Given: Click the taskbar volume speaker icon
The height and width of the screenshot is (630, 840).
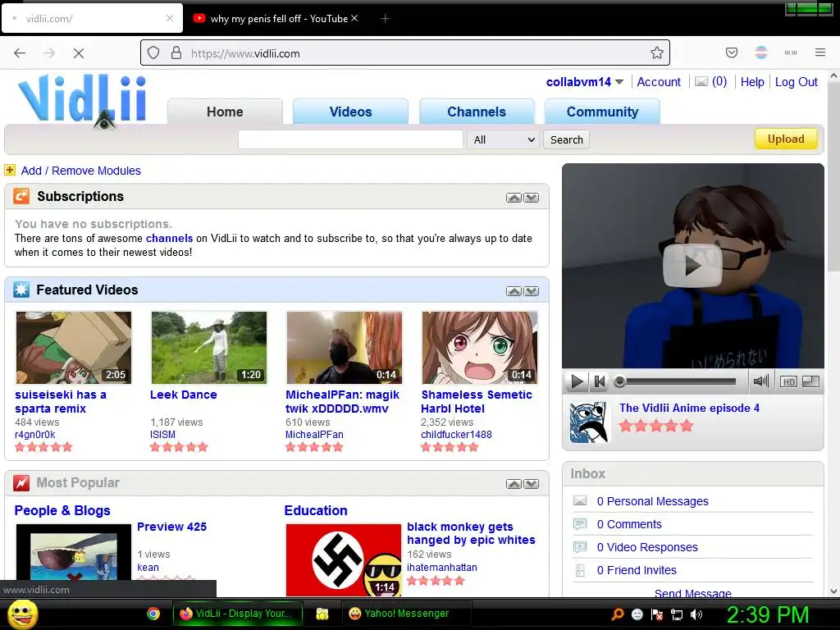Looking at the screenshot, I should coord(696,614).
